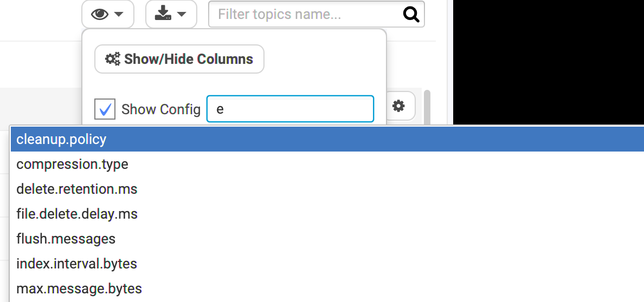Click the download tray icon
This screenshot has width=644, height=302.
(x=163, y=14)
